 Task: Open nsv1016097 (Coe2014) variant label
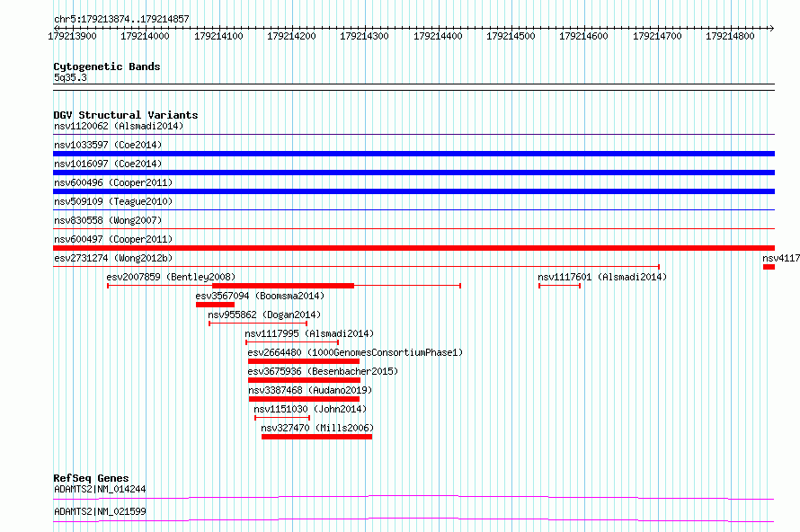(108, 164)
